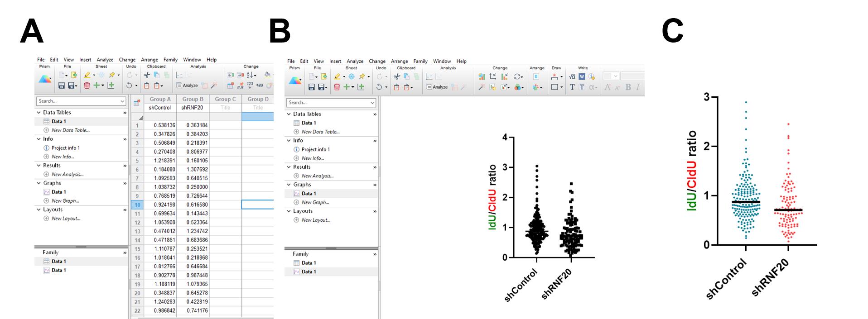Screen dimensions: 868x319
Task: Click the Bold B icon in panel B's toolbar
Action: coord(628,87)
